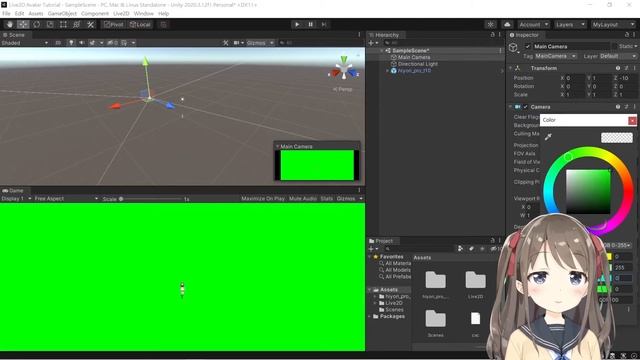Toggle Mute Audio in Game view
The image size is (640, 360).
pyautogui.click(x=302, y=199)
